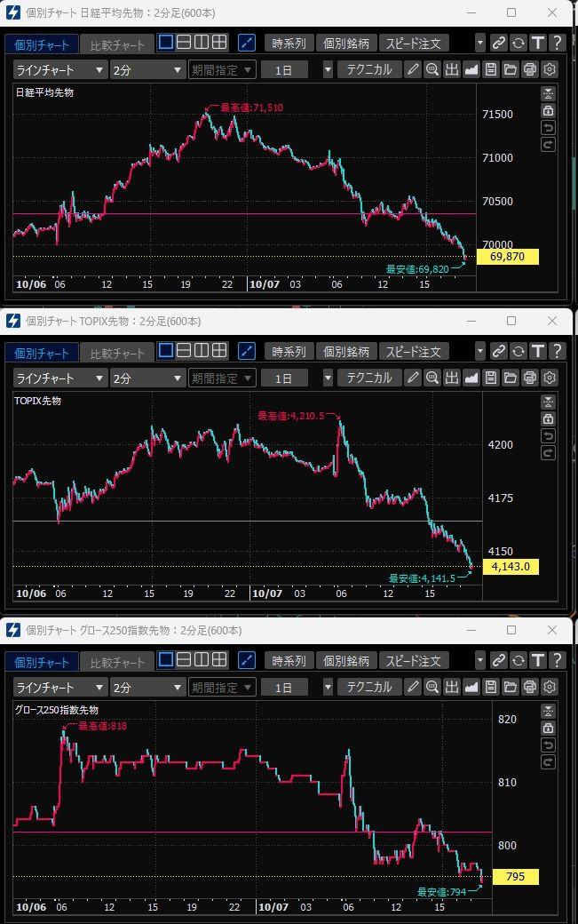The width and height of the screenshot is (578, 924).
Task: Click the magnifier zoom icon in 日経平均先物 toolbar
Action: (x=432, y=69)
